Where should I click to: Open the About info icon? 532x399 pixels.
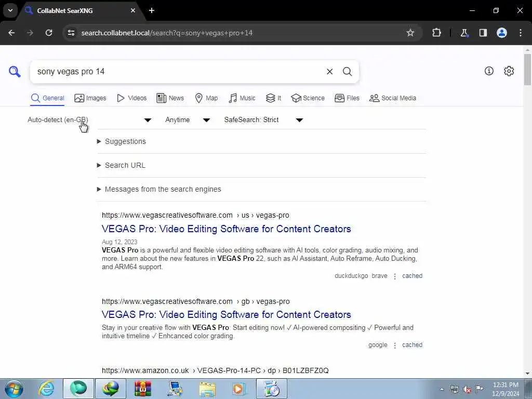[489, 71]
